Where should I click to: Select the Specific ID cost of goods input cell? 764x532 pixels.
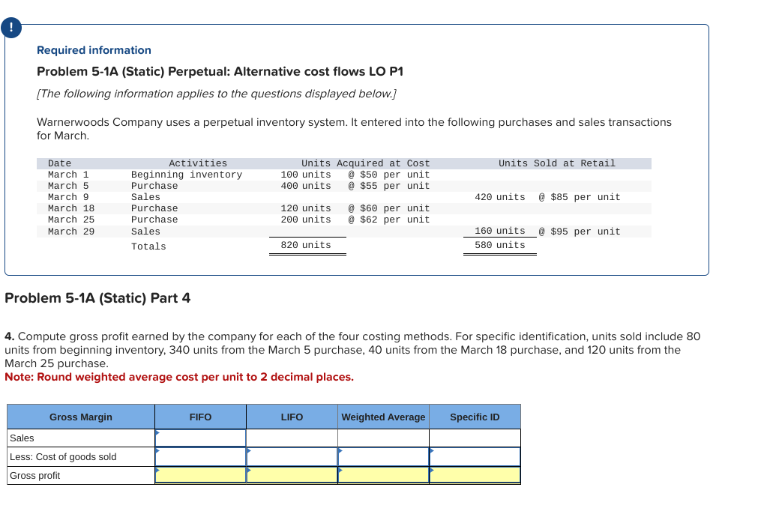pyautogui.click(x=475, y=456)
